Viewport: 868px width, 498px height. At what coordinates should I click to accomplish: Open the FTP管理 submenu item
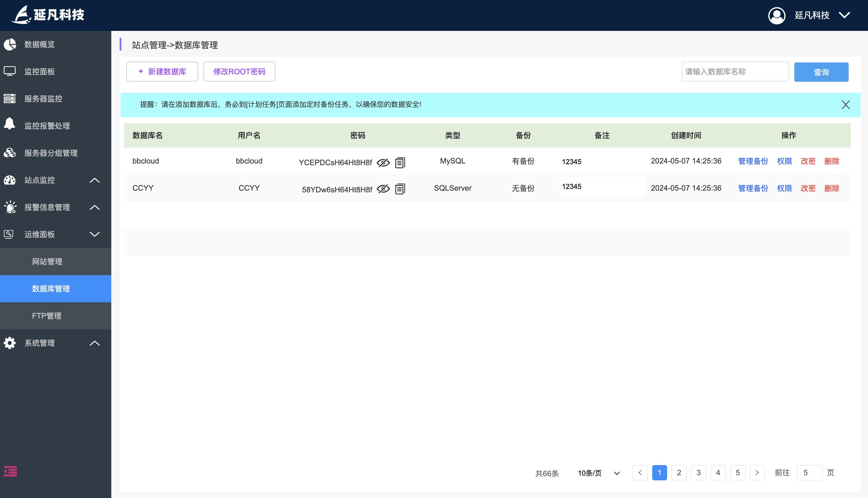[47, 316]
